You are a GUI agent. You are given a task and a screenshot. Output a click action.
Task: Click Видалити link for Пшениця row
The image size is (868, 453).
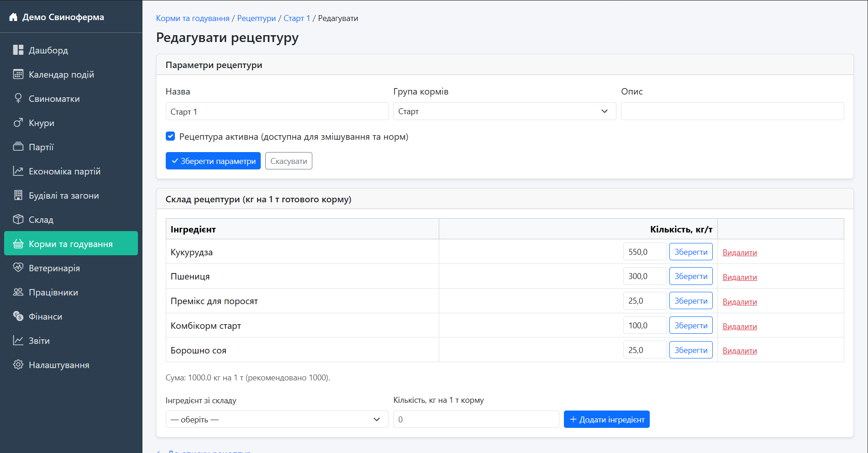tap(739, 277)
